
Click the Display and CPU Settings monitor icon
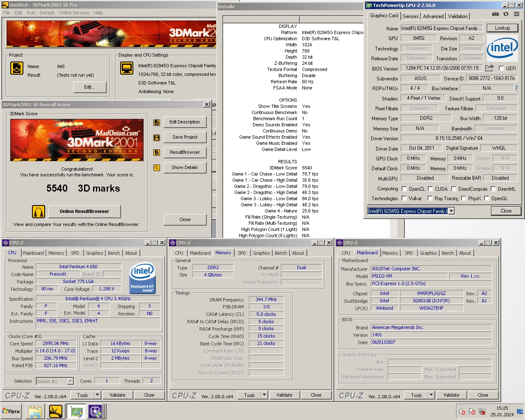tap(127, 68)
